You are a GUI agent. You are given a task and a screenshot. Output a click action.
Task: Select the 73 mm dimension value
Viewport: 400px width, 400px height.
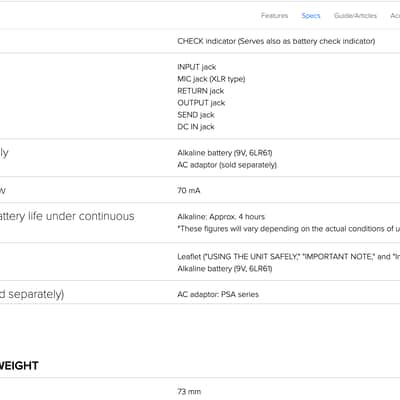[x=189, y=391]
